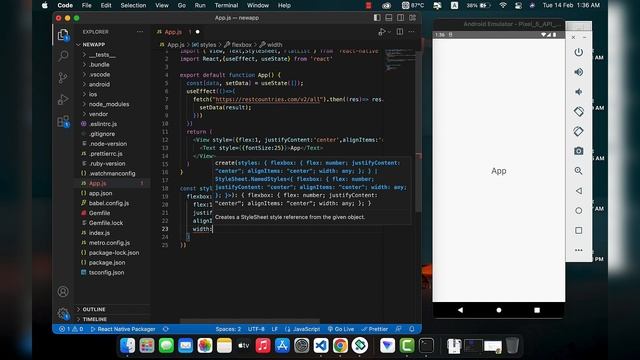Open Google Chrome from the Dock
Viewport: 640px width, 360px height.
340,346
